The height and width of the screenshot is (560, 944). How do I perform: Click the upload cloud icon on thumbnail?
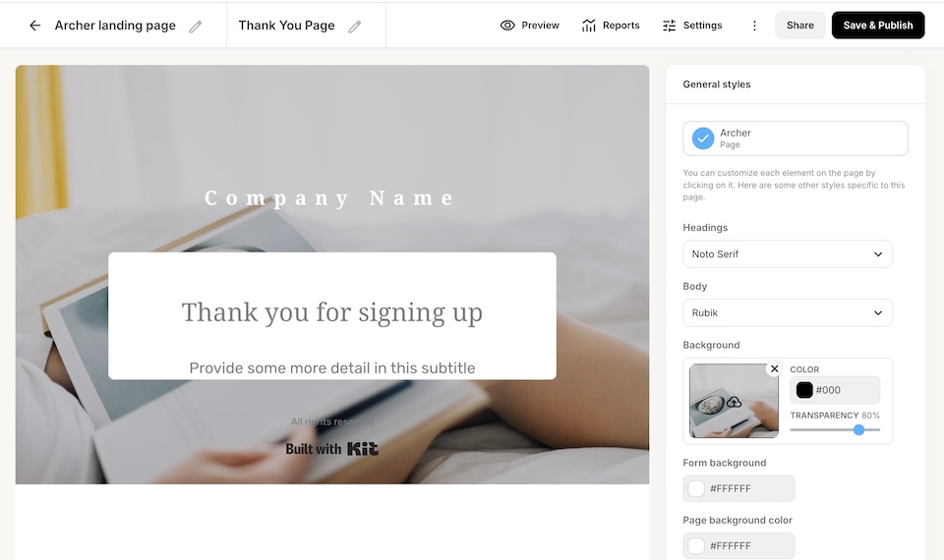click(734, 401)
